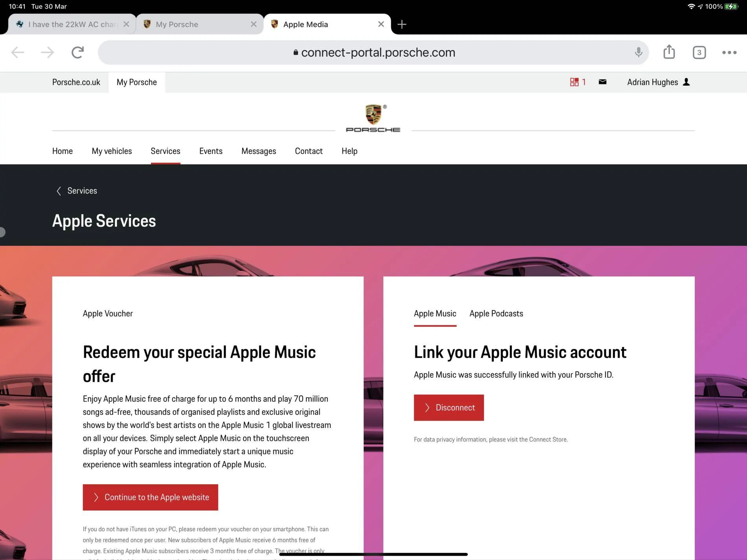Go back via the Services breadcrumb chevron
The width and height of the screenshot is (747, 560).
tap(59, 191)
